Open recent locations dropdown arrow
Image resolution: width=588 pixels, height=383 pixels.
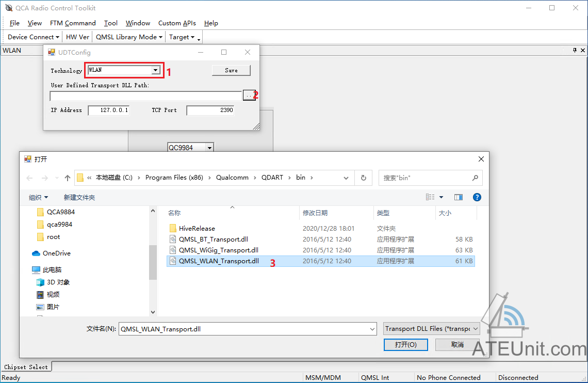(x=57, y=178)
